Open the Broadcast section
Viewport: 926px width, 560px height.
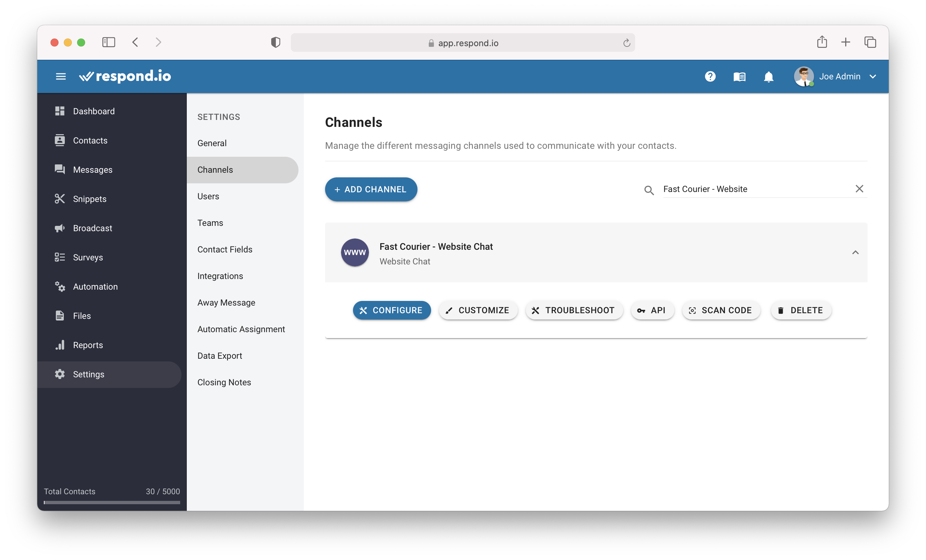point(92,228)
